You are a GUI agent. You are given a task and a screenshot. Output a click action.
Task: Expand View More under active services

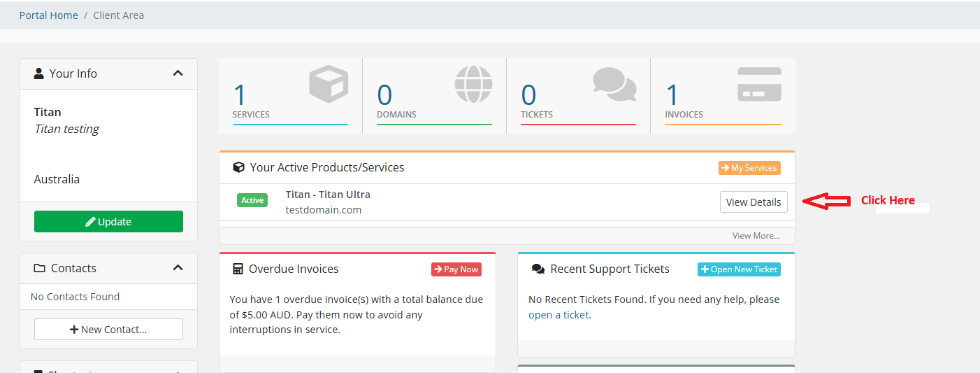click(756, 236)
